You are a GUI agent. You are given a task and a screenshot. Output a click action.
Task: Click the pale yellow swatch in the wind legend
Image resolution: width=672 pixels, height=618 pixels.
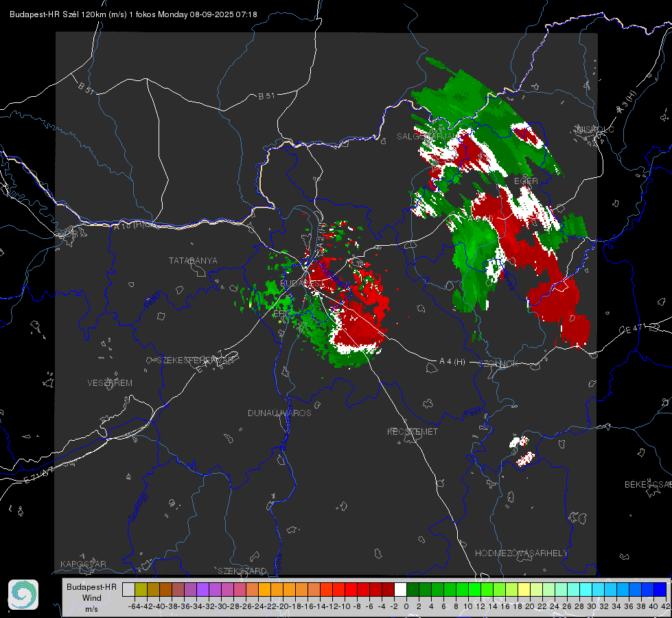pyautogui.click(x=524, y=590)
